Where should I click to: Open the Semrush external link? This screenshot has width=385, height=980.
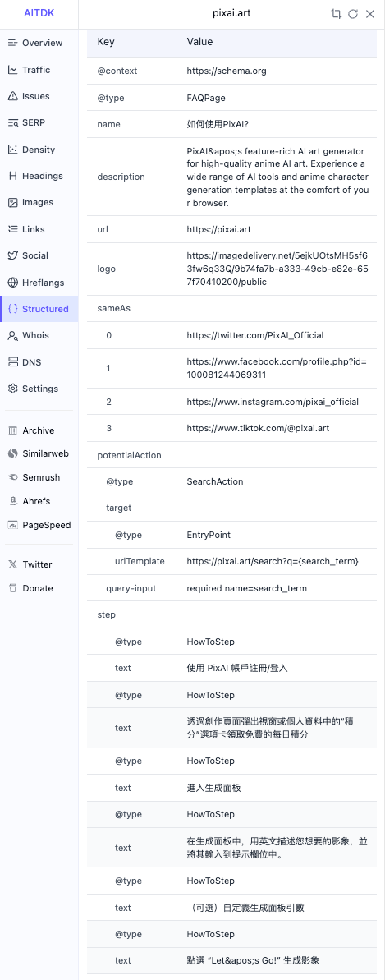point(39,477)
